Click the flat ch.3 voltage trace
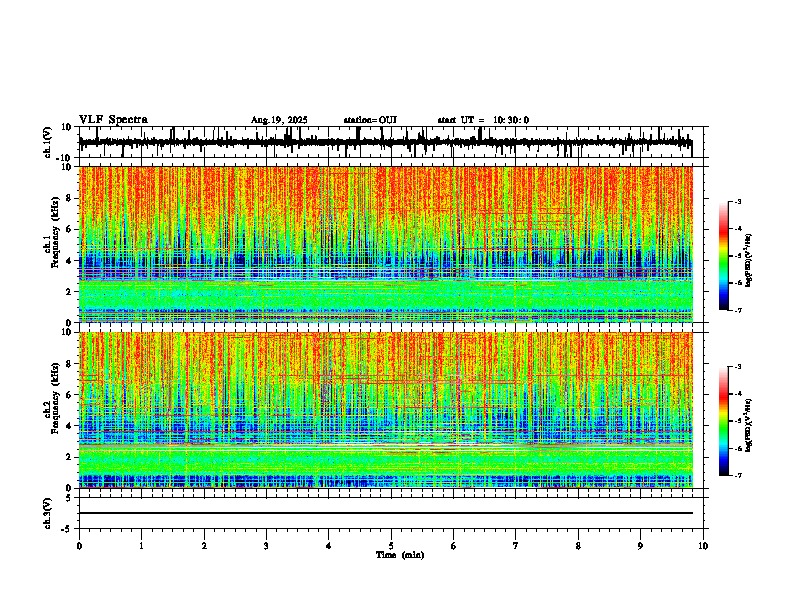This screenshot has width=792, height=612. tap(385, 513)
